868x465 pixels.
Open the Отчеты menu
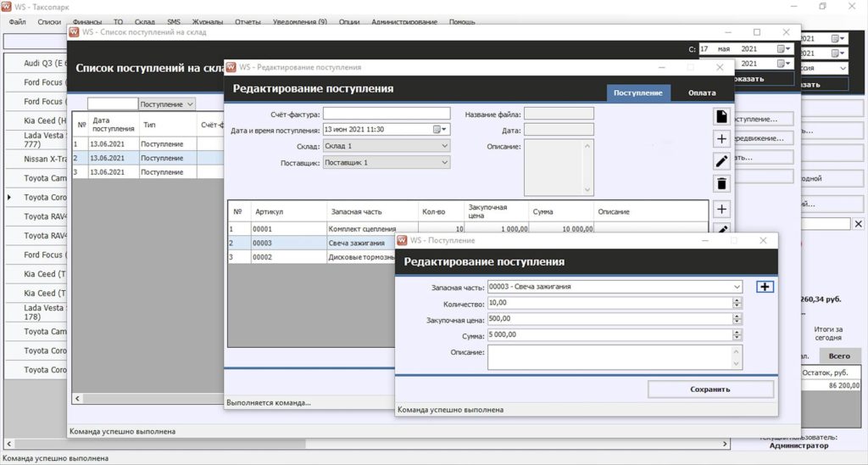248,21
